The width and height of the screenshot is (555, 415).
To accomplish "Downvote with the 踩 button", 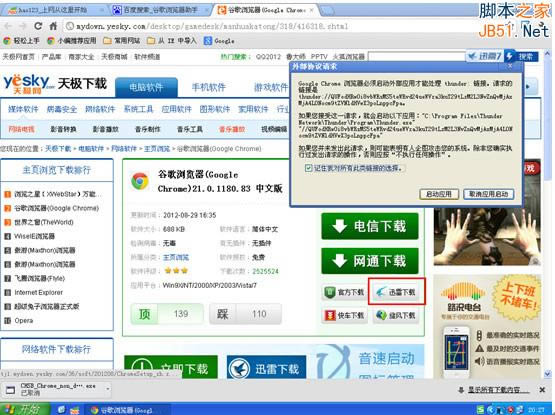I will [x=245, y=314].
